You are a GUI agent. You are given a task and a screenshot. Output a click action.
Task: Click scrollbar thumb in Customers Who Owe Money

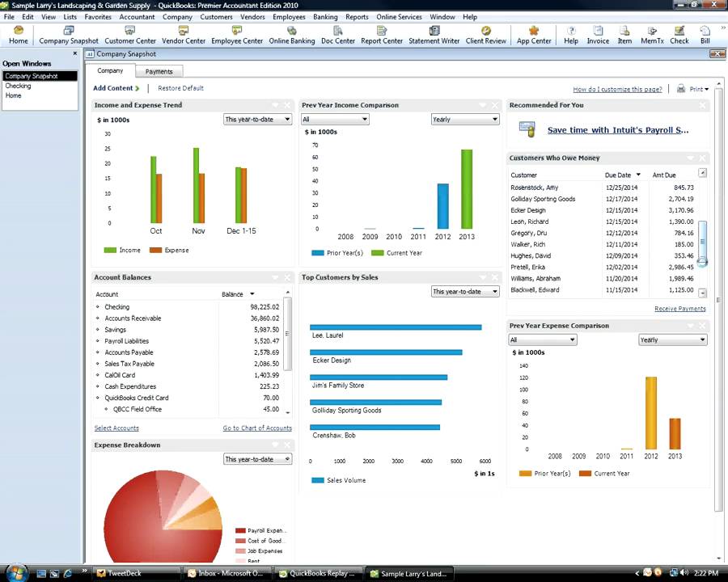click(702, 242)
